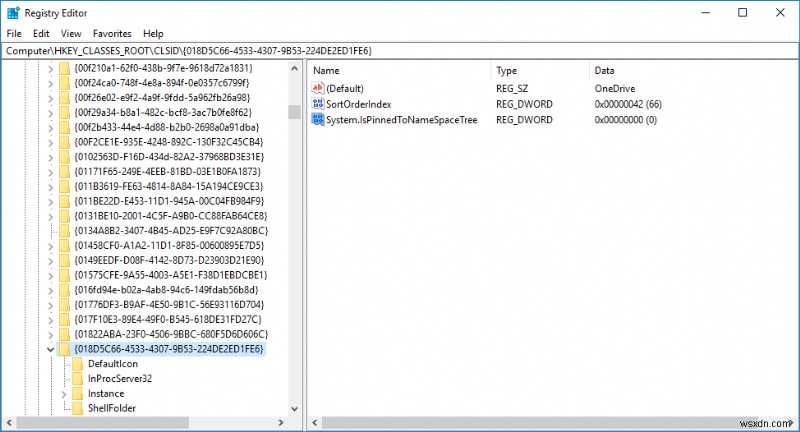Click folder icon of {017F10E3-89E4-49F0-B545-618DE31FD27C}
Viewport: 800px width, 432px height.
point(64,319)
